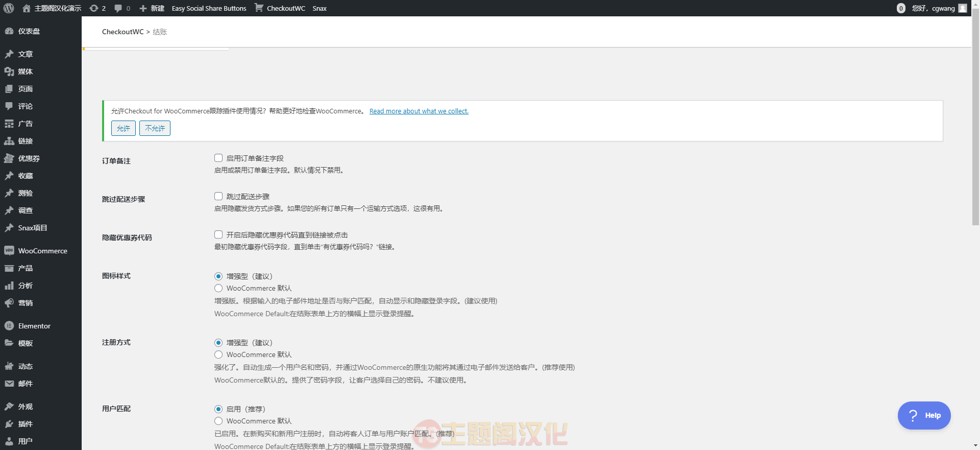The height and width of the screenshot is (450, 980).
Task: Open Easy Social Share Buttons admin menu
Action: [x=209, y=8]
